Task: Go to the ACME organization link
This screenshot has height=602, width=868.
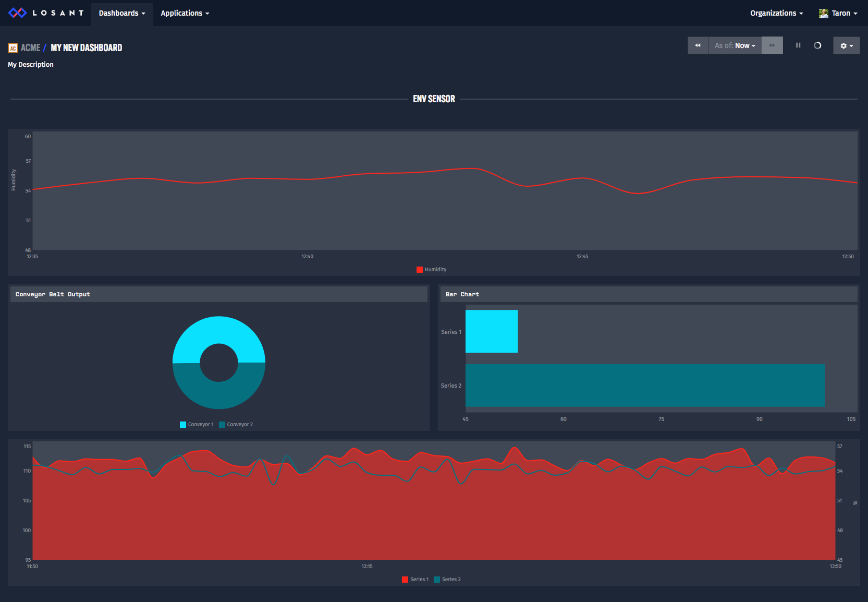Action: click(30, 47)
